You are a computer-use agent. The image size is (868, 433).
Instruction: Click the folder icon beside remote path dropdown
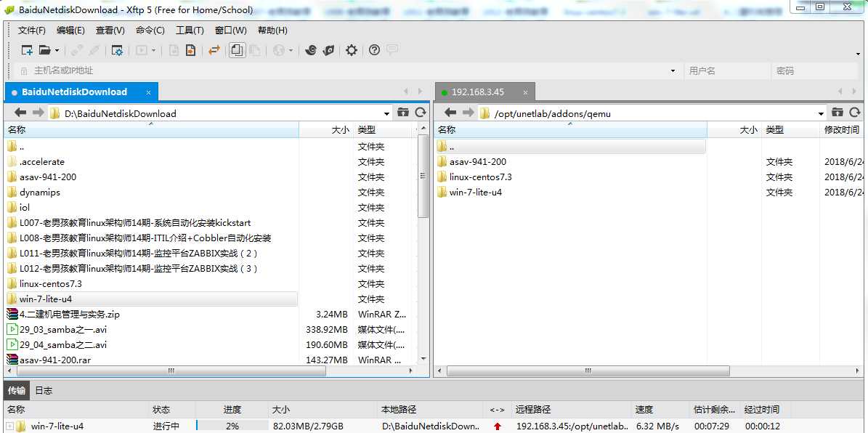(x=837, y=113)
